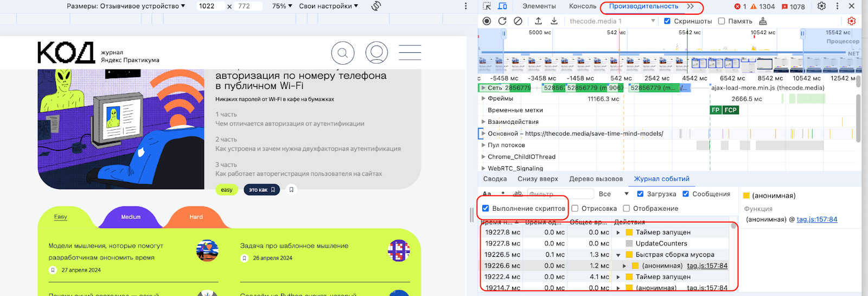Open DevTools three-dot menu
This screenshot has height=296, width=868.
pos(837,6)
